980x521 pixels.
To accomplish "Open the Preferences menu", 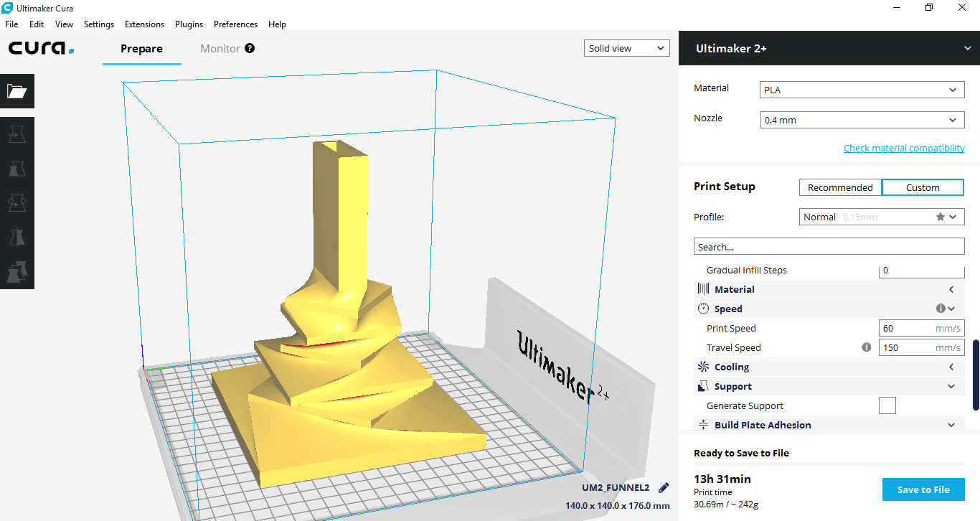I will [235, 24].
